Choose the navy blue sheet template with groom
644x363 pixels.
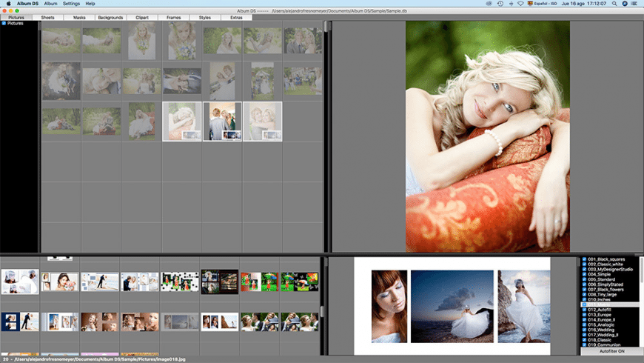tap(20, 322)
